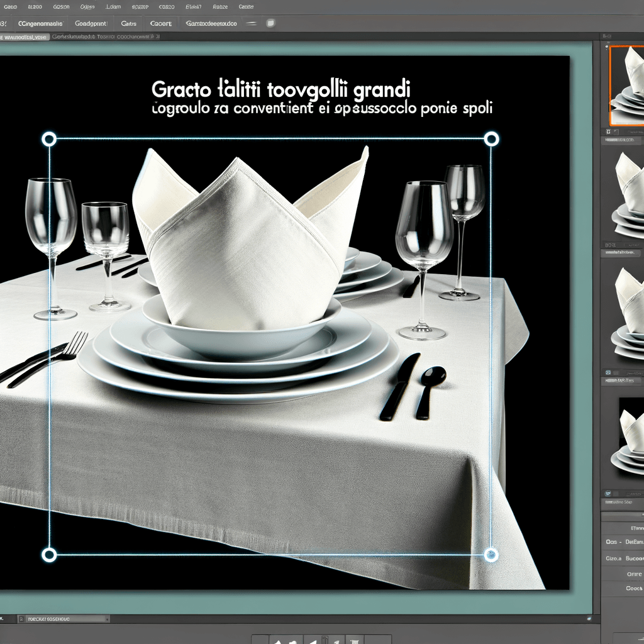The height and width of the screenshot is (644, 644).
Task: Click the double-line icon in options bar
Action: coord(252,23)
